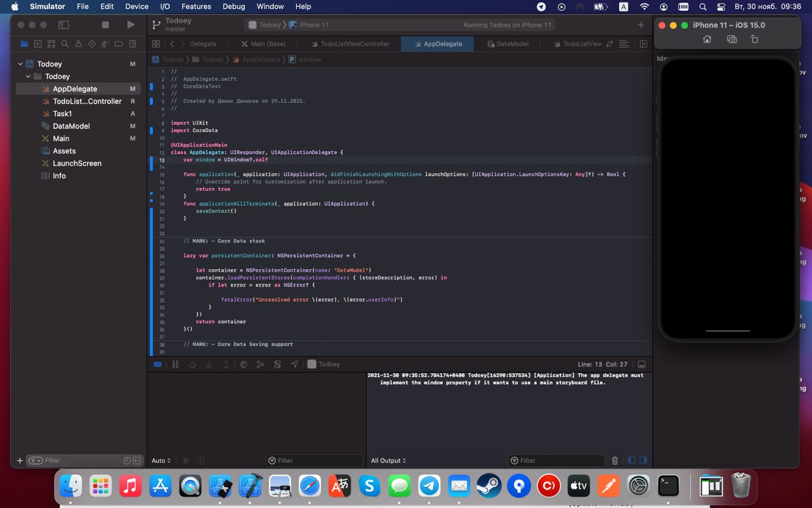Click the variables view Filter field
The height and width of the screenshot is (508, 812).
(x=314, y=460)
